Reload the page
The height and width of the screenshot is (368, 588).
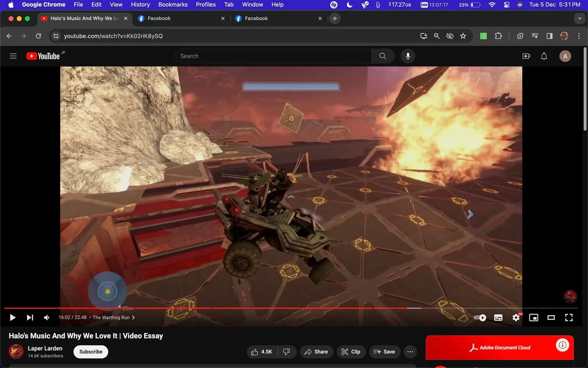tap(38, 36)
